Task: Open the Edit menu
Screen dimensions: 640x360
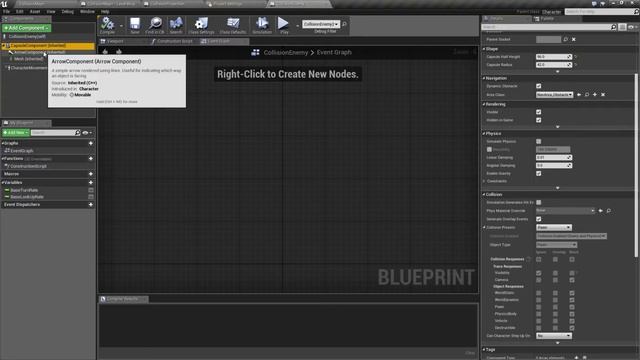Action: point(19,12)
